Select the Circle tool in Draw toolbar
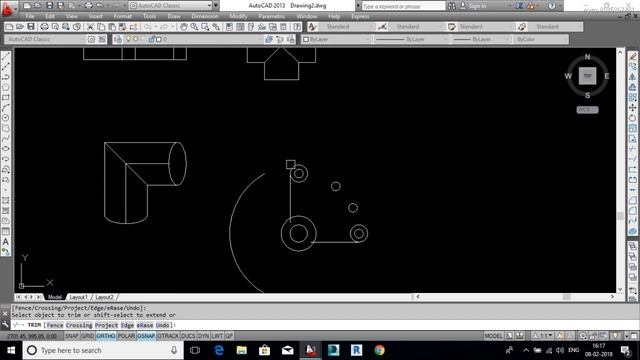 6,118
